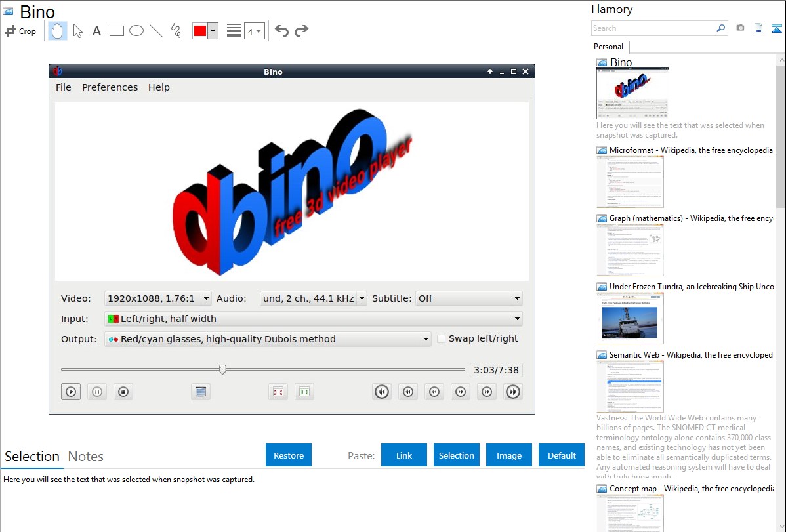Click small rewind button beside small forward button
The image size is (786, 532).
click(434, 392)
